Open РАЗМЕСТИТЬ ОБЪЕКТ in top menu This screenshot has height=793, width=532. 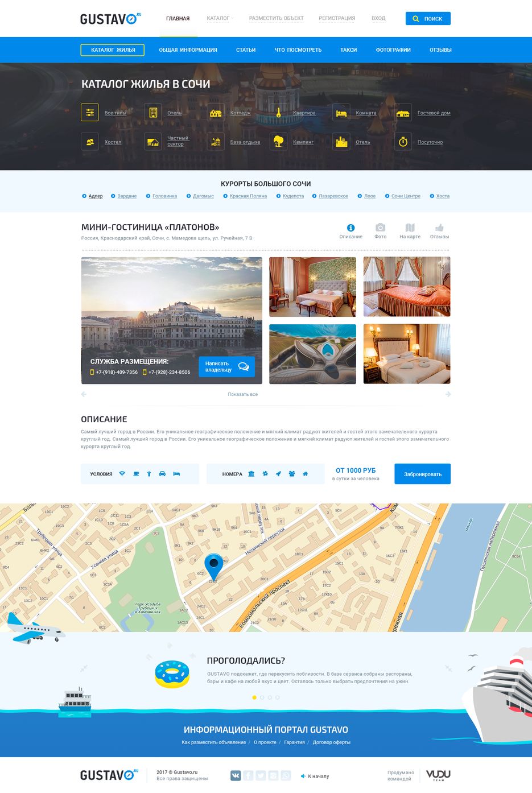pos(276,18)
